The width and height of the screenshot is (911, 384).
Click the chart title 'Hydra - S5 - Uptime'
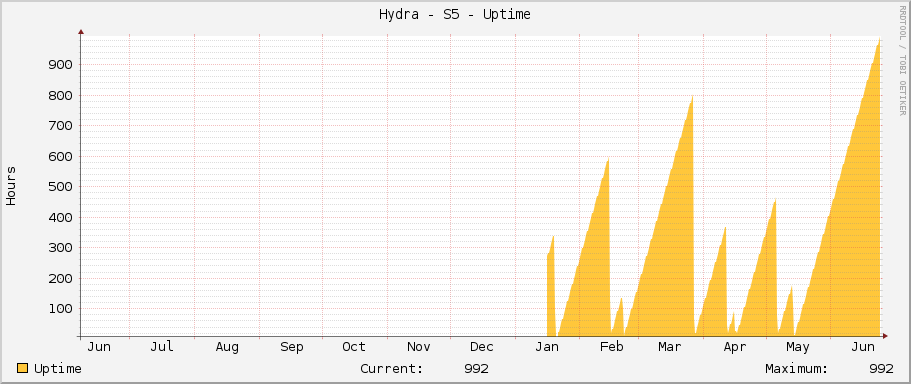(x=454, y=15)
